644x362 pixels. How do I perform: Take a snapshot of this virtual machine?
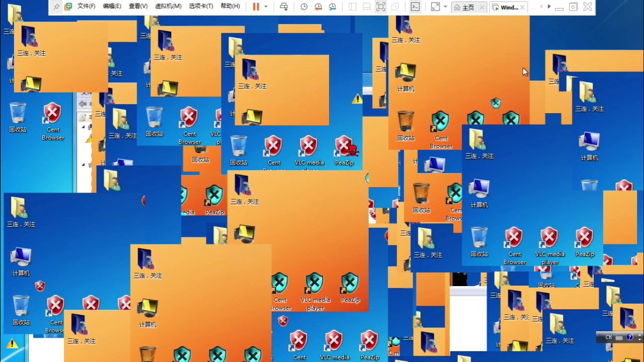[x=304, y=7]
